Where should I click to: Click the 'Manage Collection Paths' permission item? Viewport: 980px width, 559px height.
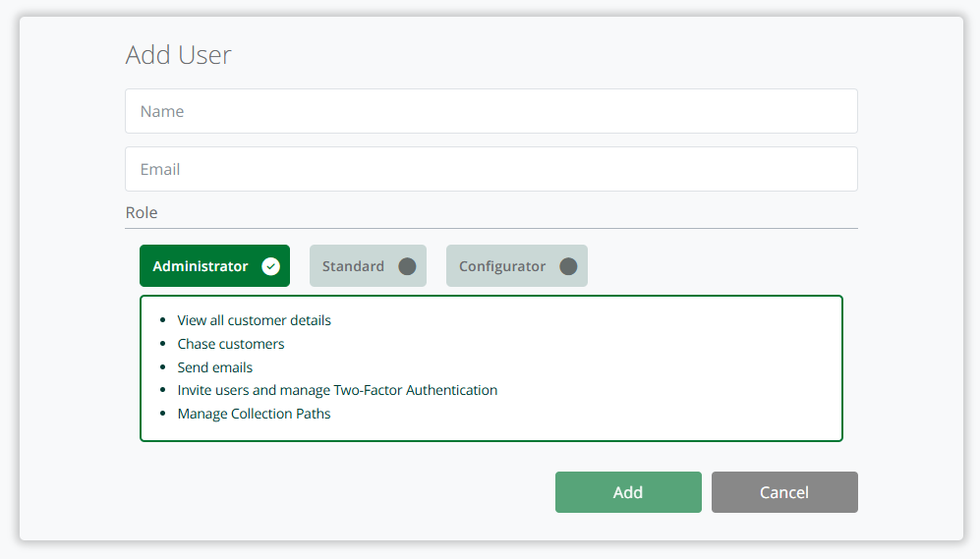254,414
